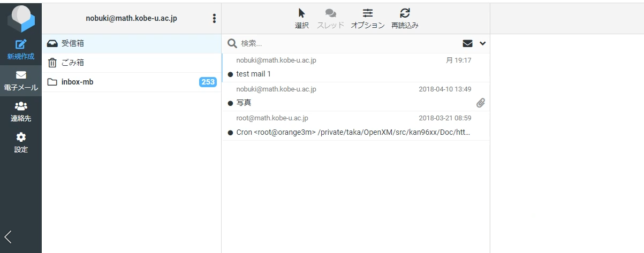
Task: Open the オプション list options
Action: (368, 18)
